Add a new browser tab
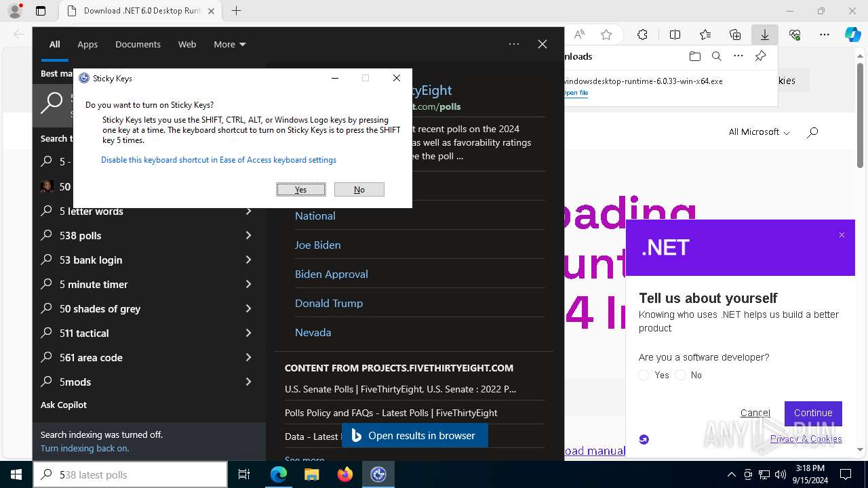This screenshot has height=488, width=868. 236,11
